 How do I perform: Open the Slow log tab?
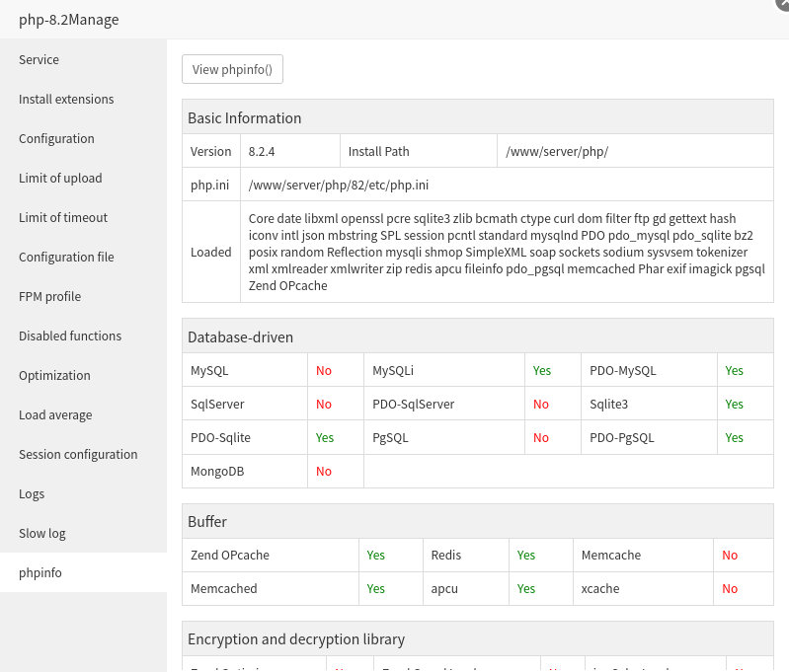[x=42, y=534]
